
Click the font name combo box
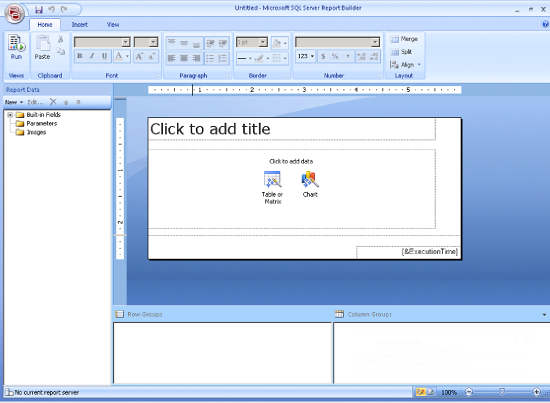point(102,42)
